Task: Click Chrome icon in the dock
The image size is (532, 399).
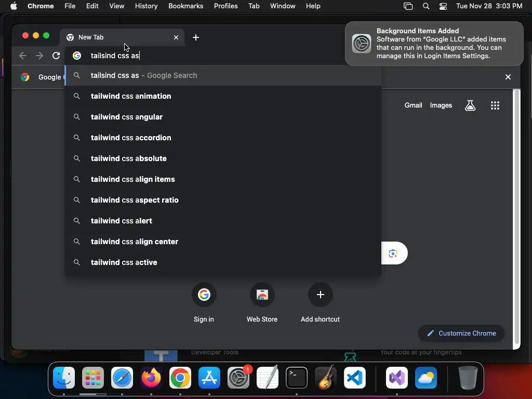Action: tap(180, 378)
